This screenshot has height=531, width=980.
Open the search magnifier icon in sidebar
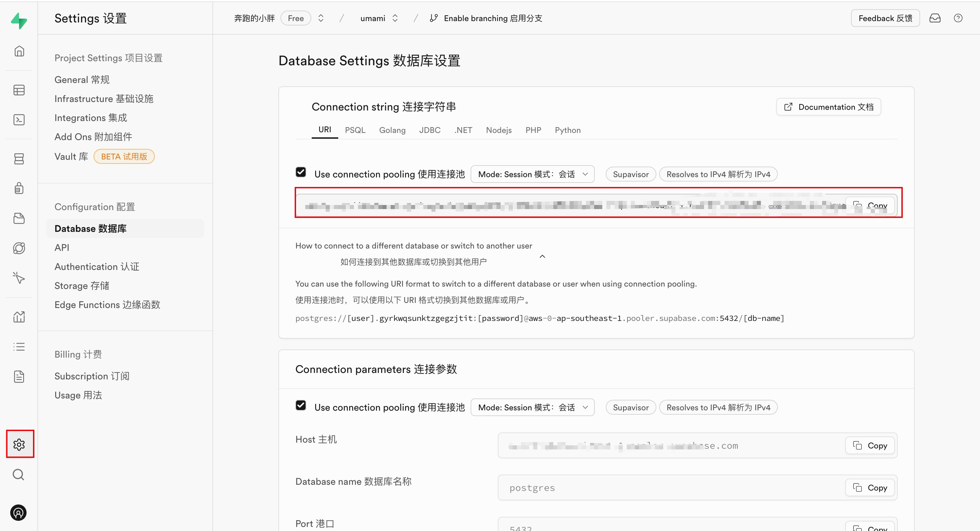coord(18,474)
